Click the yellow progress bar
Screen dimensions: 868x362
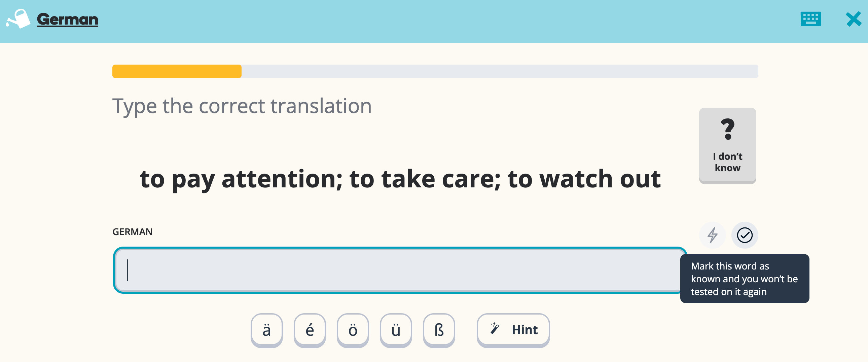[177, 71]
